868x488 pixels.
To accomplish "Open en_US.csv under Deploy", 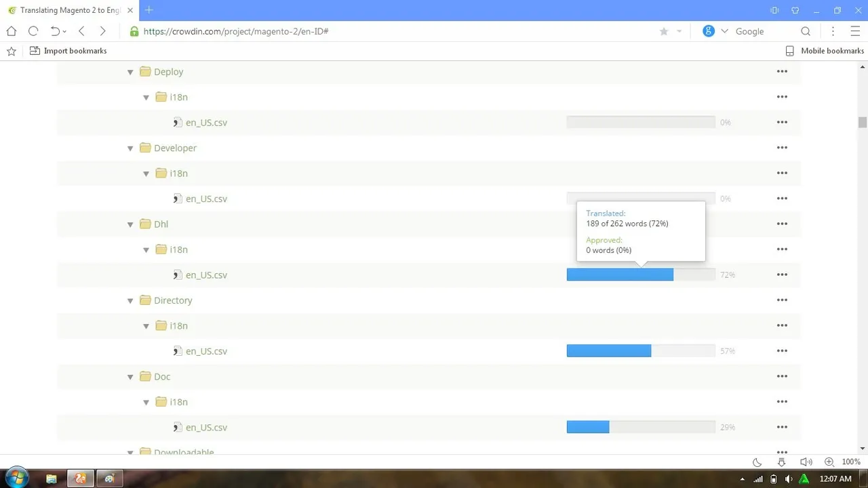I will pyautogui.click(x=206, y=123).
